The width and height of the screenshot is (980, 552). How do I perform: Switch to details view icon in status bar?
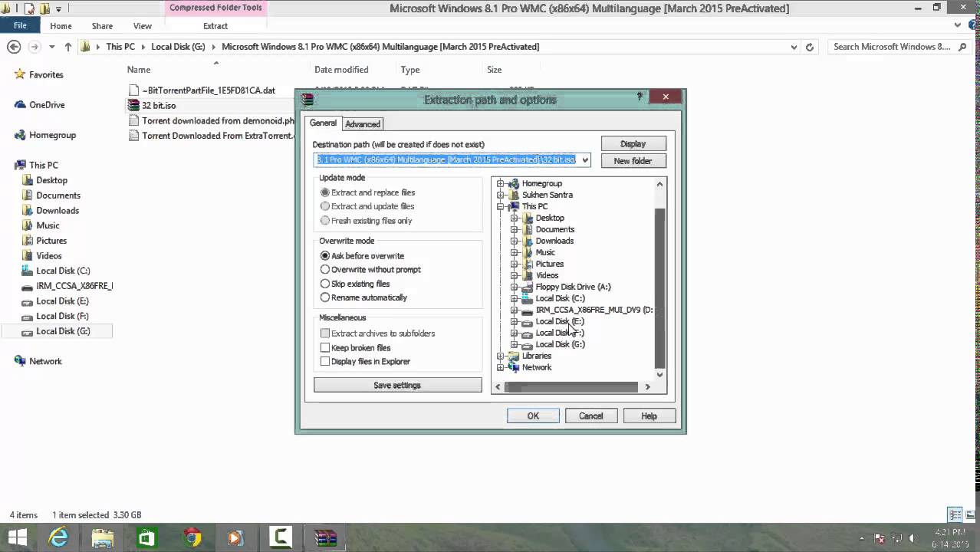pos(955,515)
